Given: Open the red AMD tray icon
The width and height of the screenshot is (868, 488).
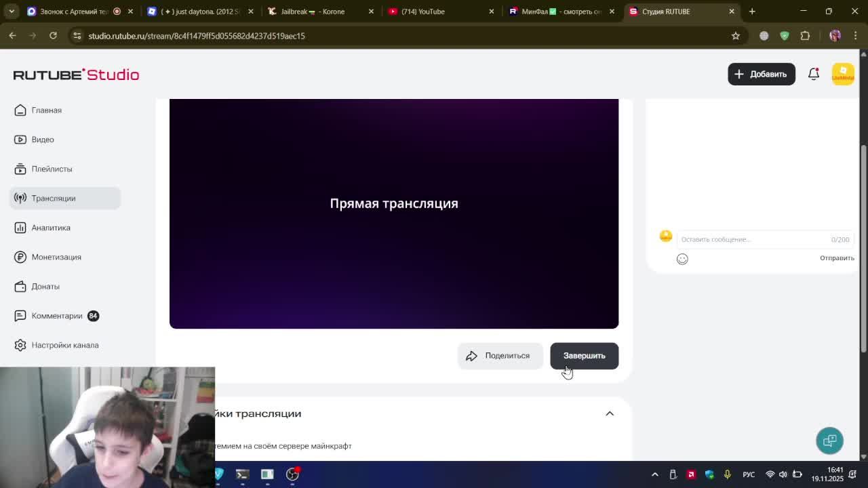Looking at the screenshot, I should click(691, 474).
